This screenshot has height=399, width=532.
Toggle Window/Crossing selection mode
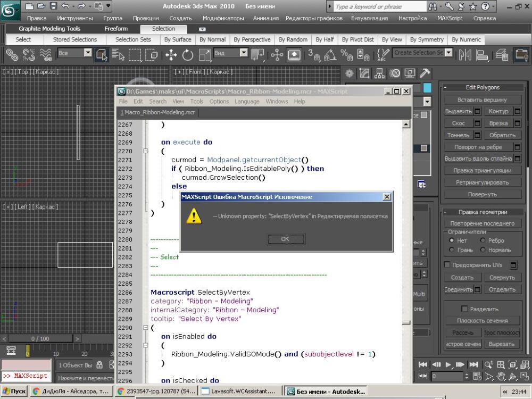click(151, 54)
